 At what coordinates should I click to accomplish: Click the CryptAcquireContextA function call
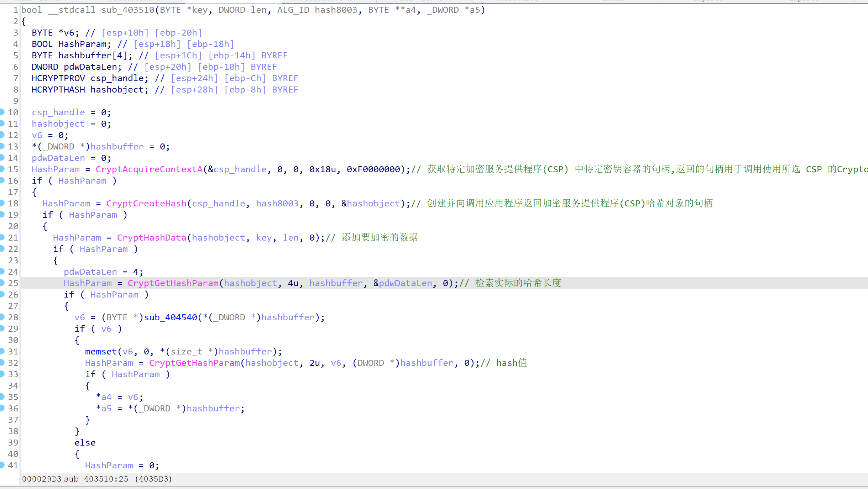point(149,169)
